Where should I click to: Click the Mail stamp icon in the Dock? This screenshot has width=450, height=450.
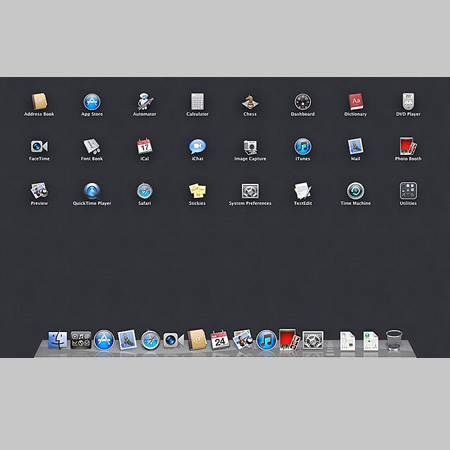[127, 340]
